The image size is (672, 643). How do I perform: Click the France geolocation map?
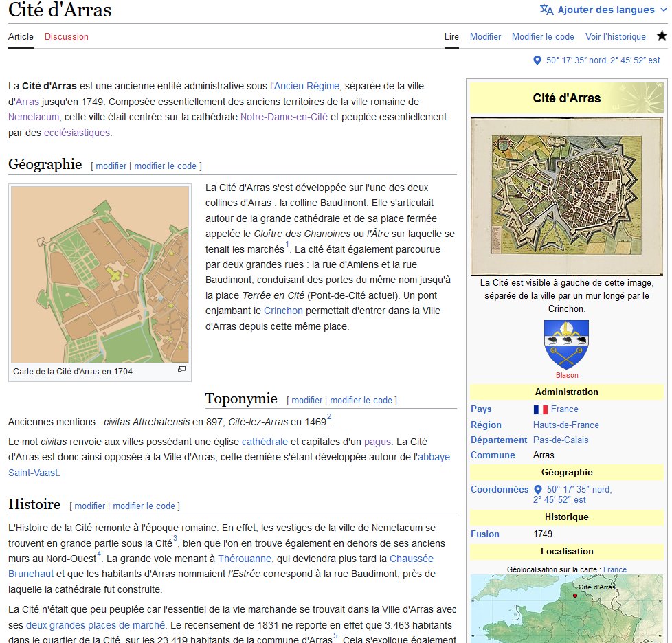[567, 608]
